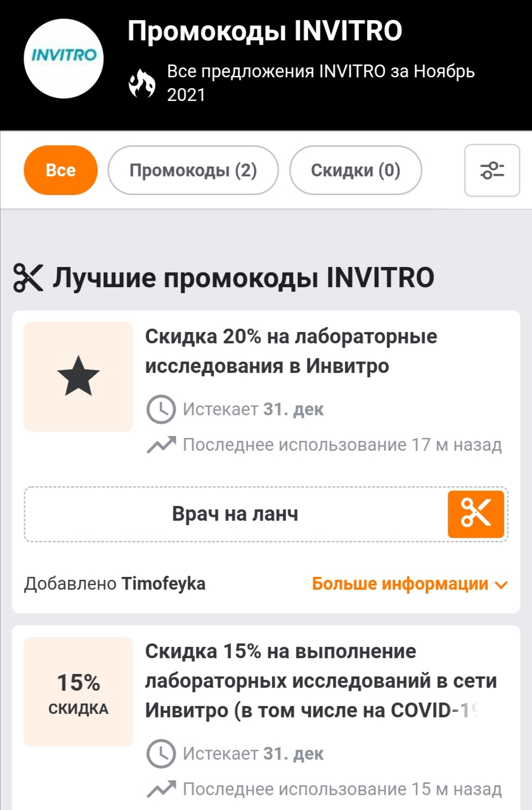This screenshot has height=810, width=532.
Task: Tap the flame icon in the header
Action: [142, 83]
